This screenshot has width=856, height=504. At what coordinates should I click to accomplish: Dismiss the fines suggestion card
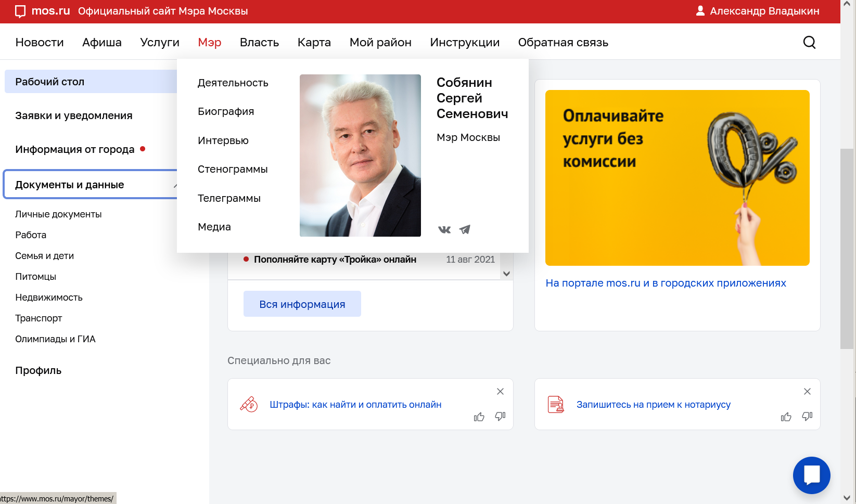500,392
